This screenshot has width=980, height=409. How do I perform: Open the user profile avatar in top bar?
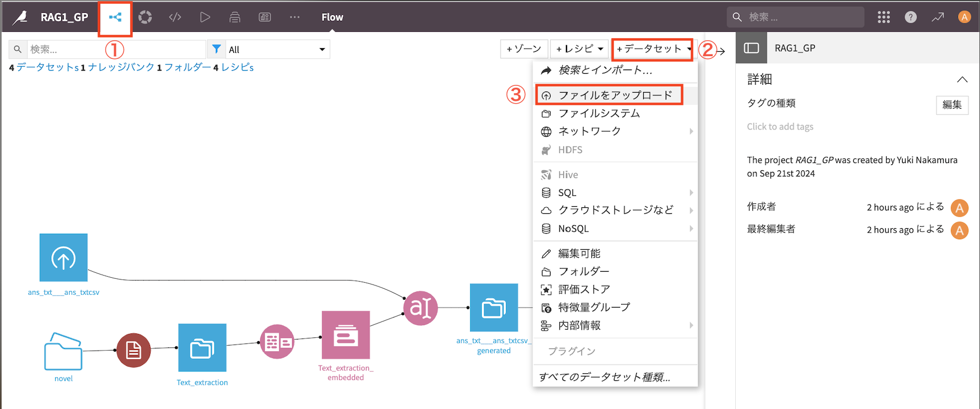pyautogui.click(x=964, y=17)
